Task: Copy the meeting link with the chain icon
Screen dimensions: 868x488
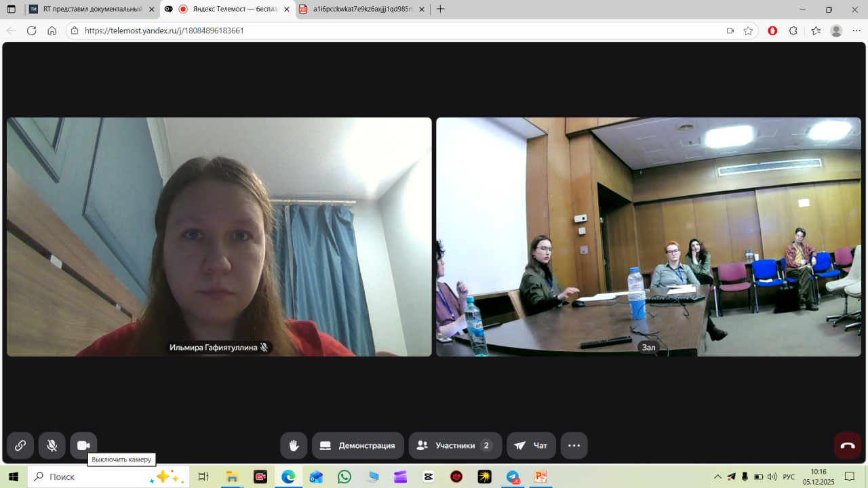Action: [20, 445]
